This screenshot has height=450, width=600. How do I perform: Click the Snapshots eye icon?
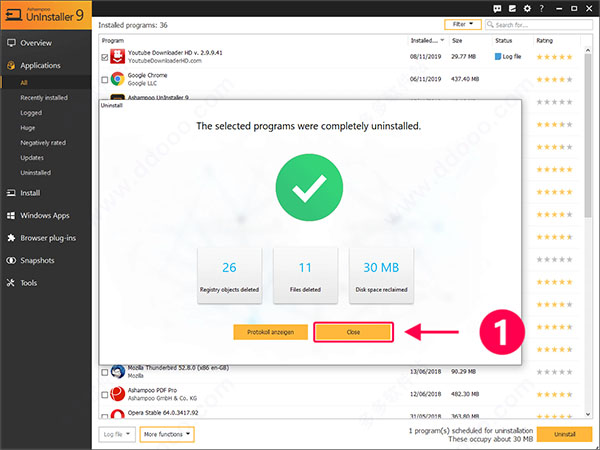click(x=11, y=260)
